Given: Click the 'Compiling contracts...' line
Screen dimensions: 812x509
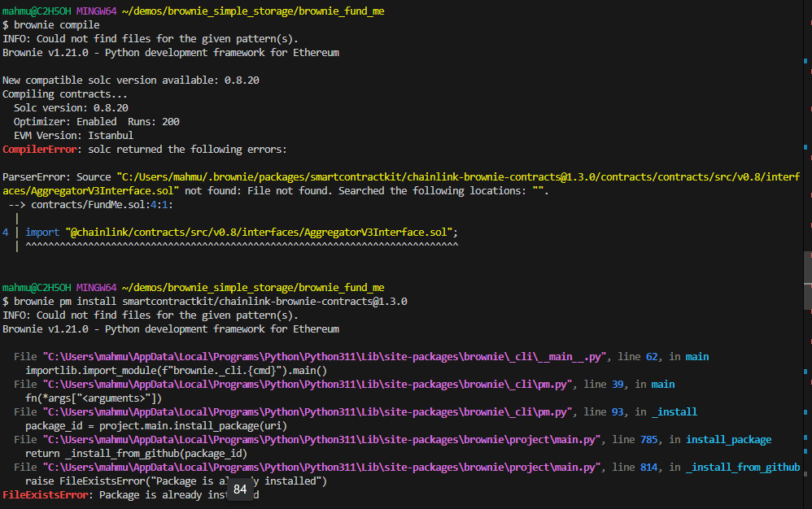Looking at the screenshot, I should tap(65, 94).
